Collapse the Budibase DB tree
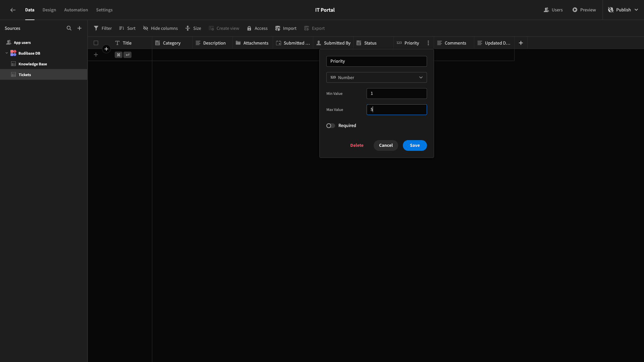 coord(7,53)
